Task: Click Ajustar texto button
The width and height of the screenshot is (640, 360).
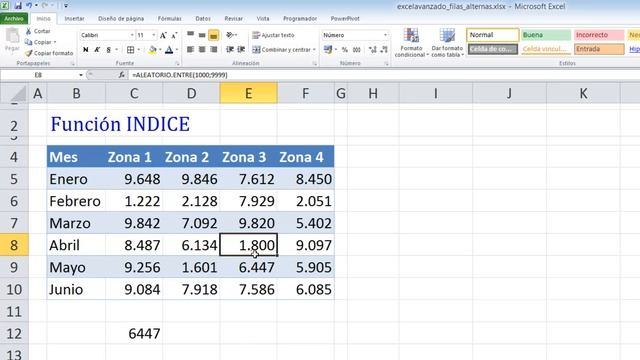Action: [273, 35]
